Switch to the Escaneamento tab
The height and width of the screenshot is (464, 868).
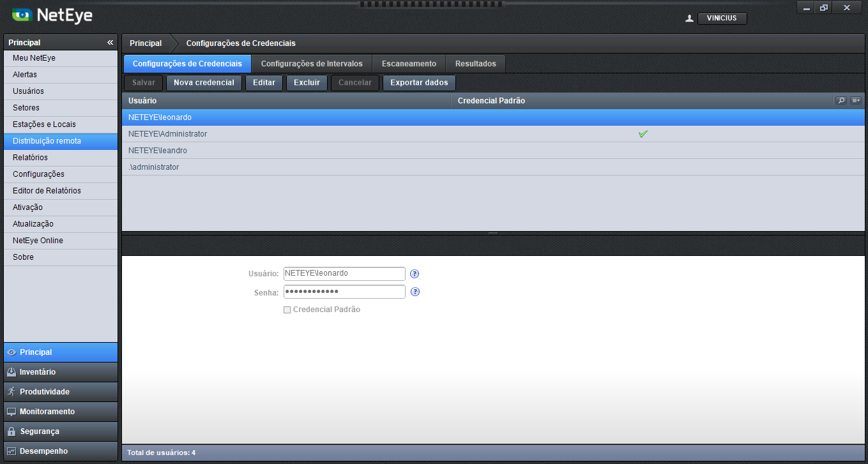409,64
